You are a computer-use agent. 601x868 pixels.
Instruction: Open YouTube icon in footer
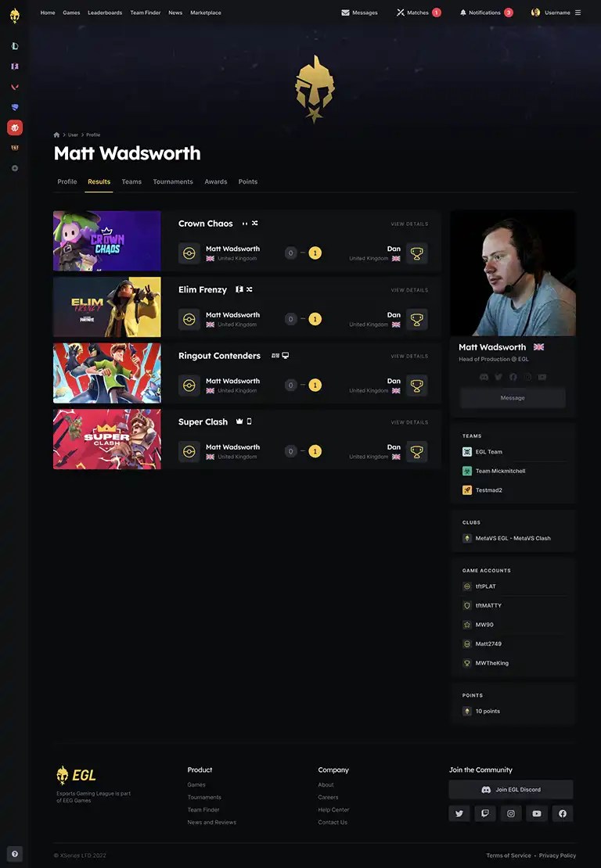537,813
